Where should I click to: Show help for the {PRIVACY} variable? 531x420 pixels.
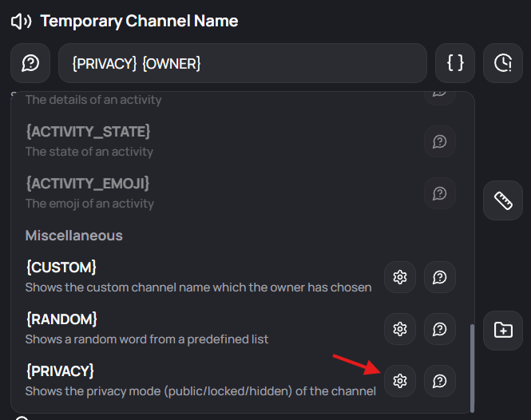(440, 381)
